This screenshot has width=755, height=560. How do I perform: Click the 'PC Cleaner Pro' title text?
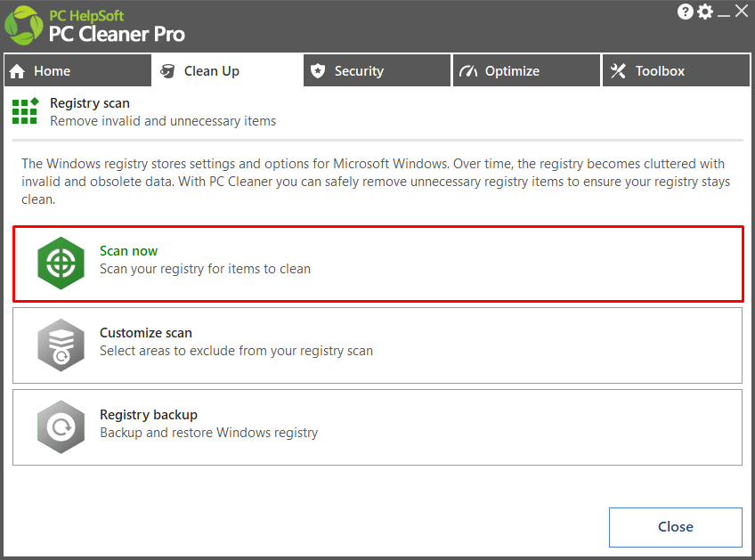coord(117,34)
